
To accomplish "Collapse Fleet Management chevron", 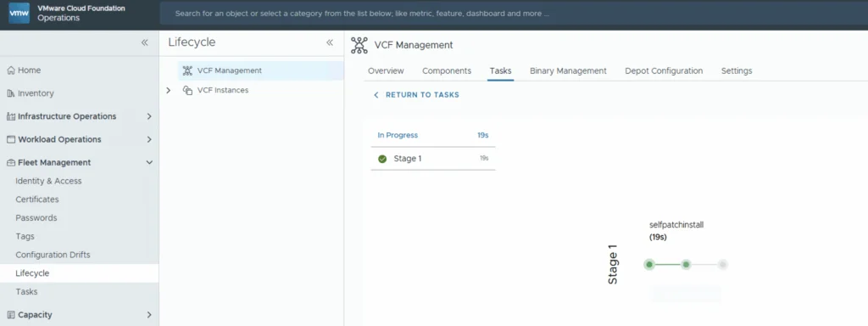I will (149, 163).
